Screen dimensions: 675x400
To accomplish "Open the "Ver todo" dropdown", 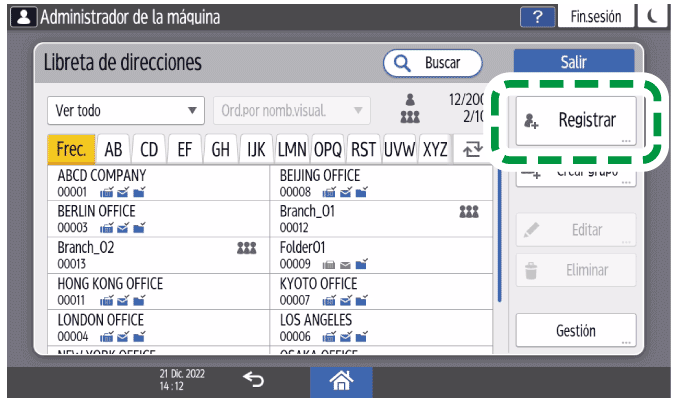I will click(x=125, y=109).
